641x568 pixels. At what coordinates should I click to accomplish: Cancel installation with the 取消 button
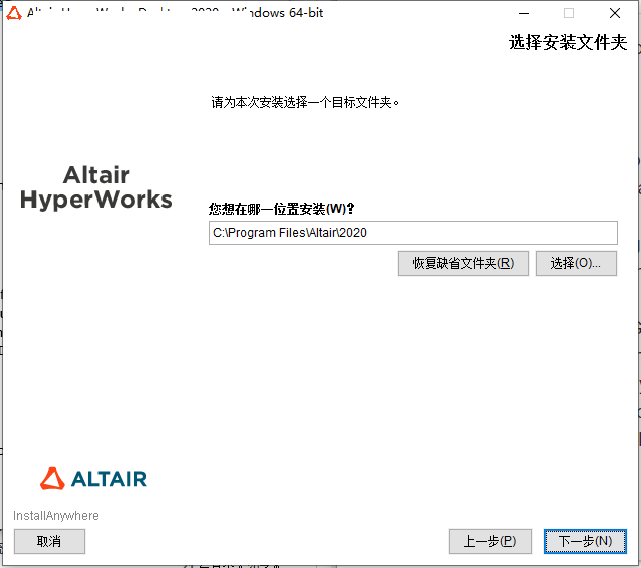49,541
